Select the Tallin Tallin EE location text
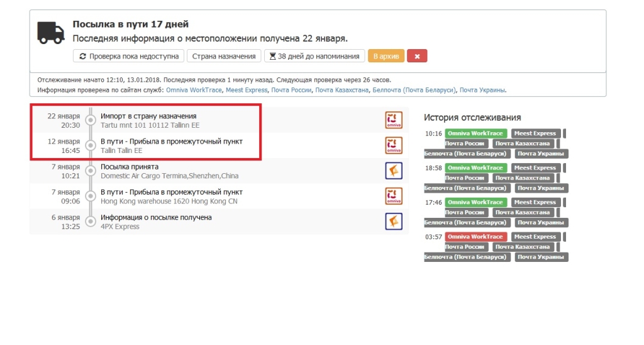This screenshot has width=644, height=345. (x=121, y=150)
